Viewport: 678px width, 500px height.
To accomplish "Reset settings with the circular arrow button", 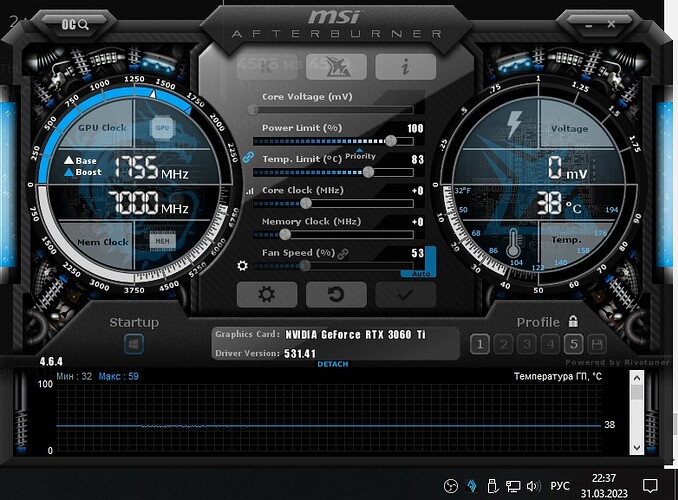I will pyautogui.click(x=335, y=294).
